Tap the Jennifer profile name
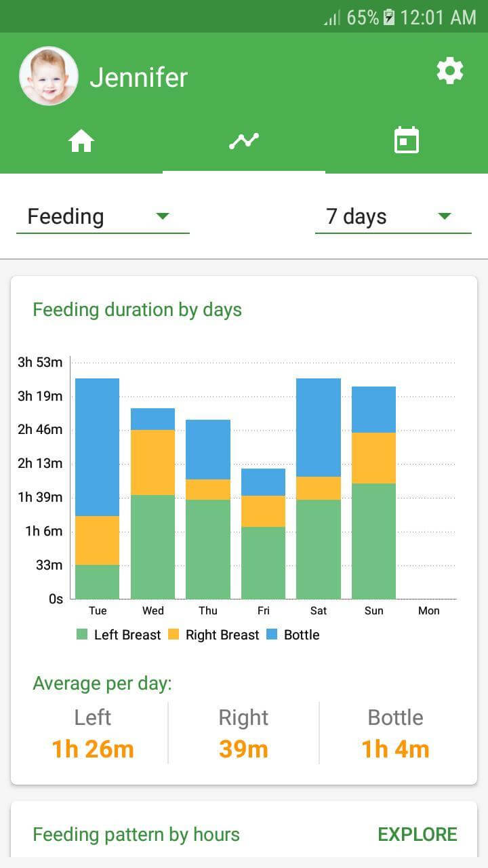488x868 pixels. 139,77
